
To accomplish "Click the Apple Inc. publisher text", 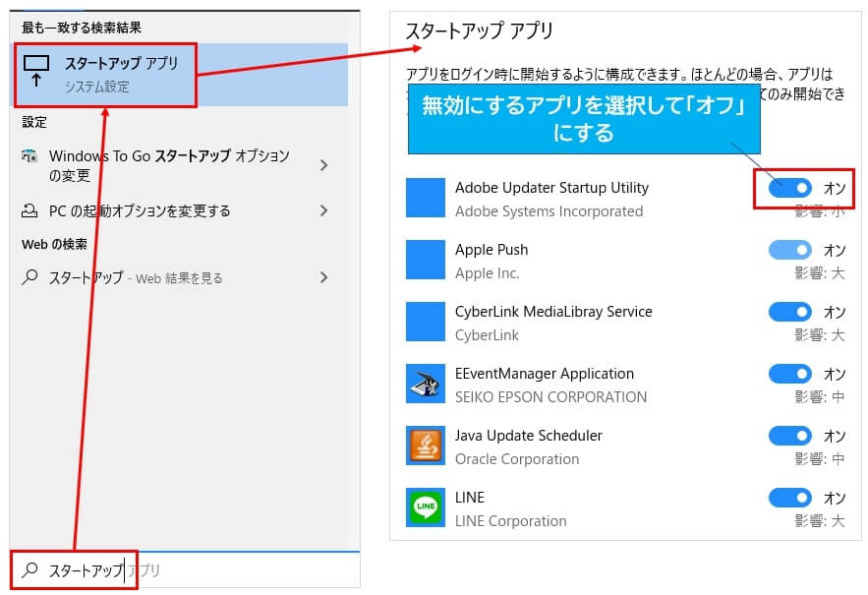I will tap(488, 273).
